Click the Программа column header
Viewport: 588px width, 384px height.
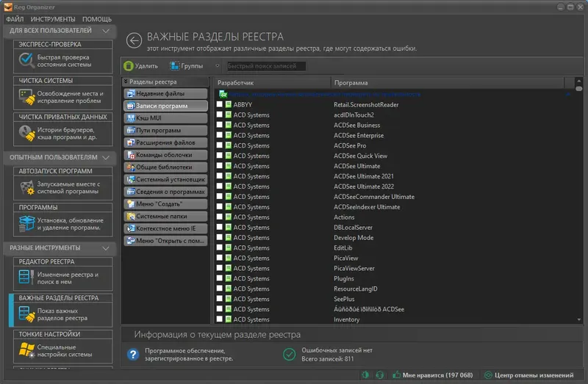point(448,83)
